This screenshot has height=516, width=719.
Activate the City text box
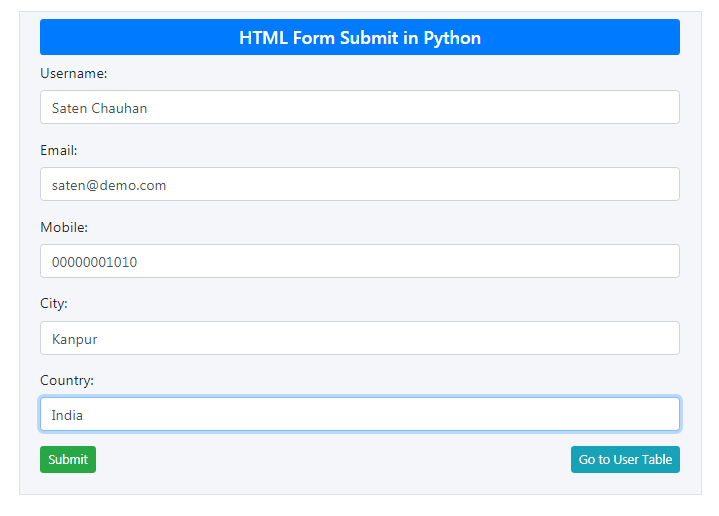pos(360,338)
